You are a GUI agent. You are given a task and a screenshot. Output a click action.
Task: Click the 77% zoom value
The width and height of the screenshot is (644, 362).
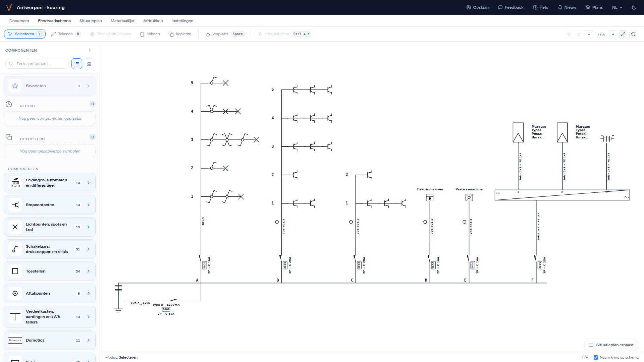(601, 34)
